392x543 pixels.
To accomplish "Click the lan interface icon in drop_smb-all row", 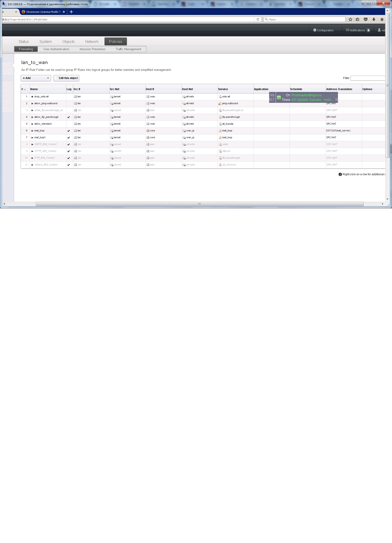I will pyautogui.click(x=75, y=97).
